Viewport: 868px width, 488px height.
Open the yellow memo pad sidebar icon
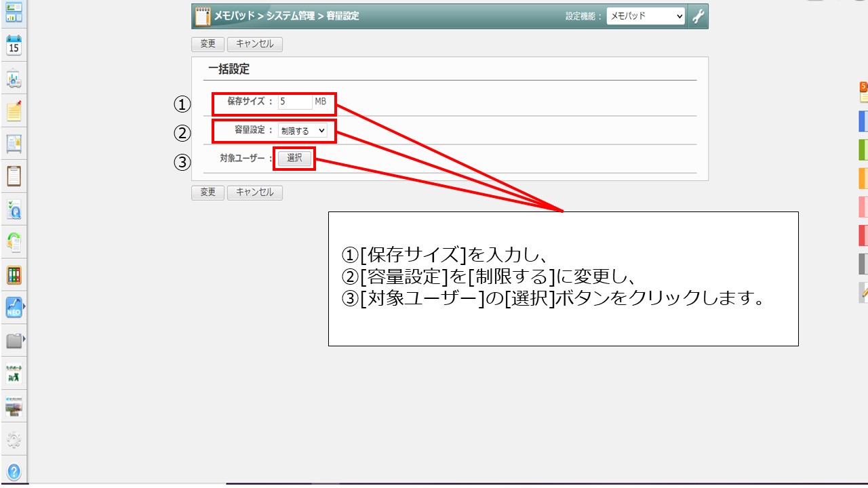(x=14, y=111)
